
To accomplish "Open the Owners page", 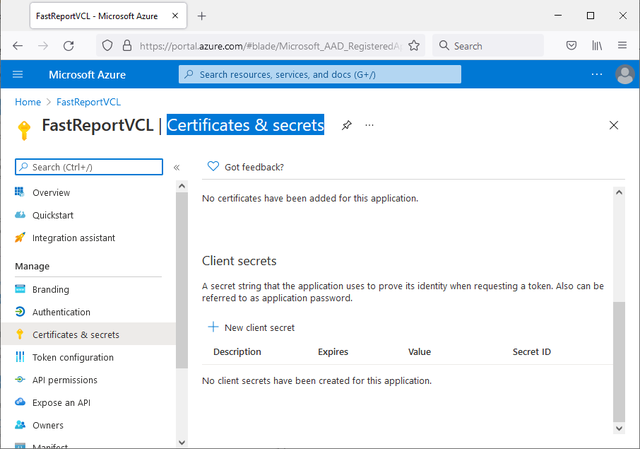I will pyautogui.click(x=48, y=425).
